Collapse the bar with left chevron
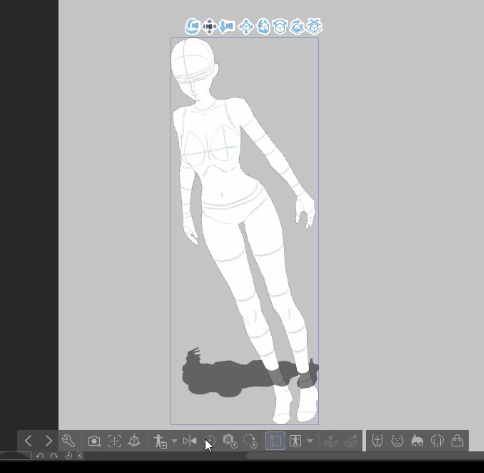 (80, 456)
